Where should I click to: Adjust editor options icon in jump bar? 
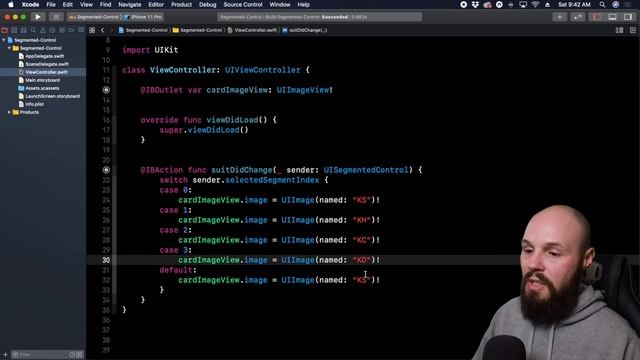tap(619, 30)
